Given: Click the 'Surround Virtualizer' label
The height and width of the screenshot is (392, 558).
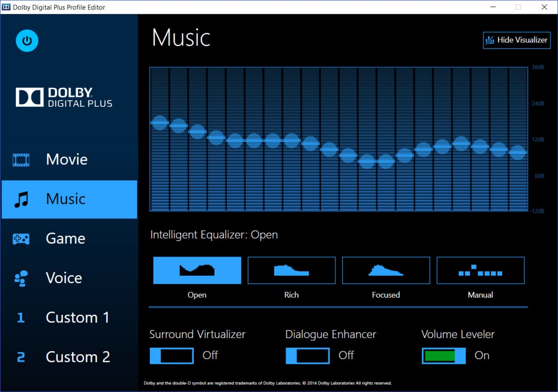Looking at the screenshot, I should pos(198,334).
